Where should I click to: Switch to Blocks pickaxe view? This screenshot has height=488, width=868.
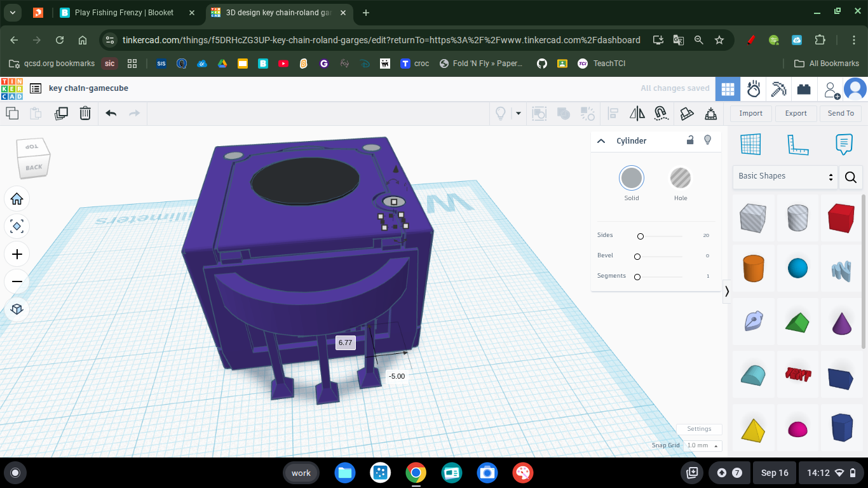[778, 89]
